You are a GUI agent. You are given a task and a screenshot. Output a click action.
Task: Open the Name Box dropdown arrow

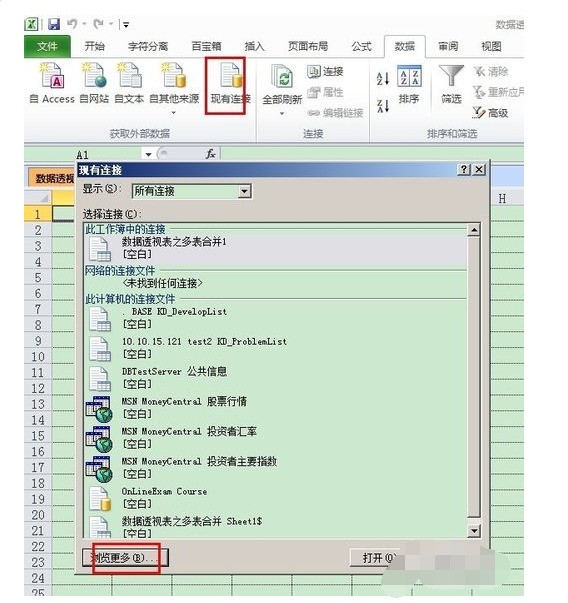148,155
